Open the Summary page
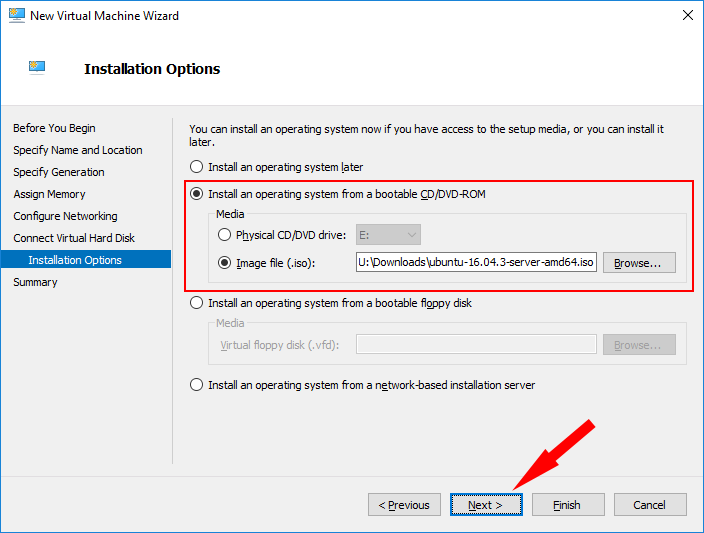704x533 pixels. [x=35, y=282]
